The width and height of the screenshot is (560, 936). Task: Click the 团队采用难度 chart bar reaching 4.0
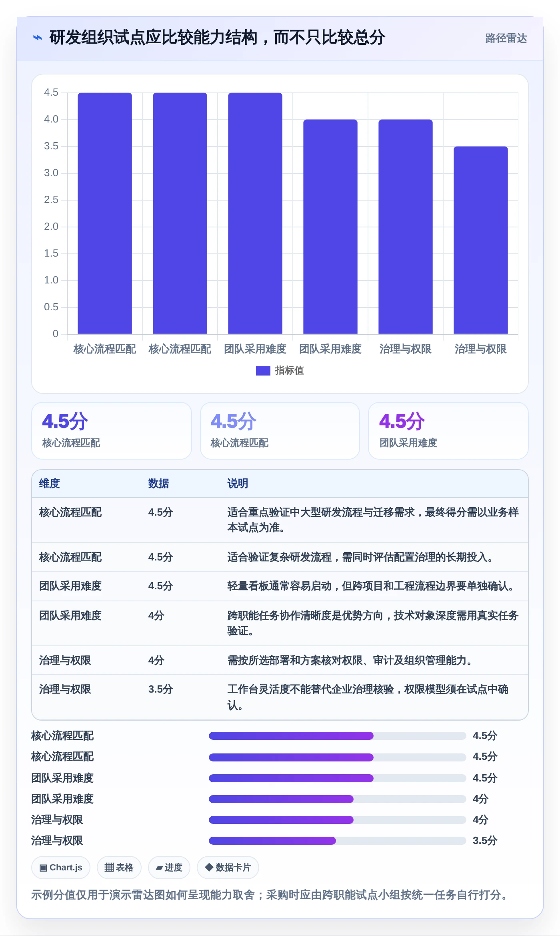[x=330, y=227]
